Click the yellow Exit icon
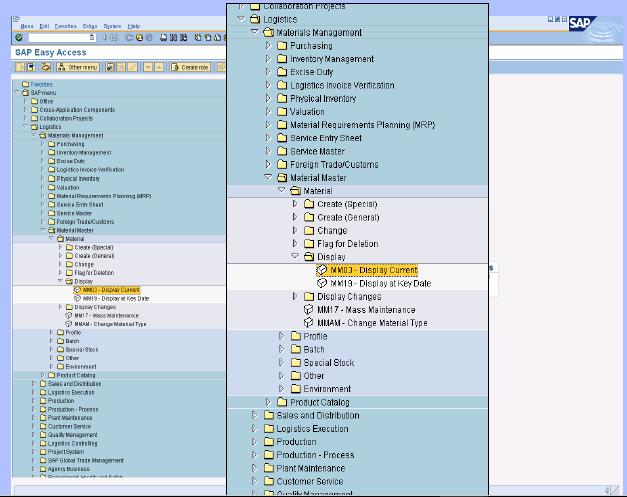Screen dimensions: 627x497 139,38
